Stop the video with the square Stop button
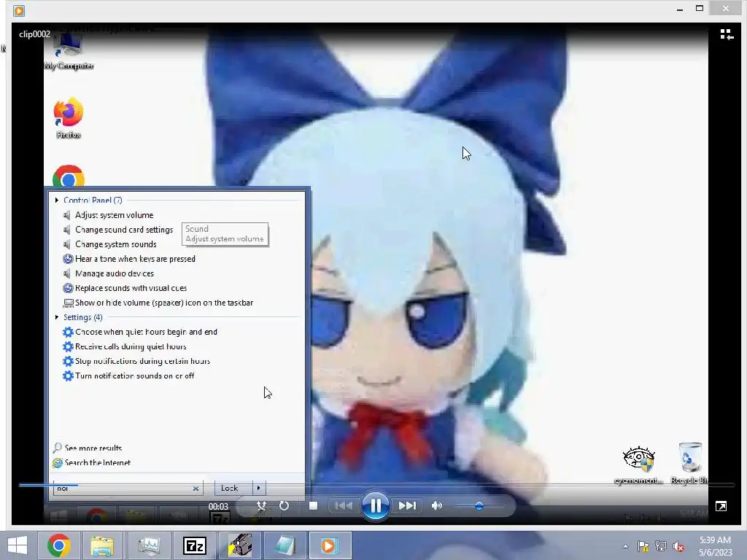 tap(313, 506)
